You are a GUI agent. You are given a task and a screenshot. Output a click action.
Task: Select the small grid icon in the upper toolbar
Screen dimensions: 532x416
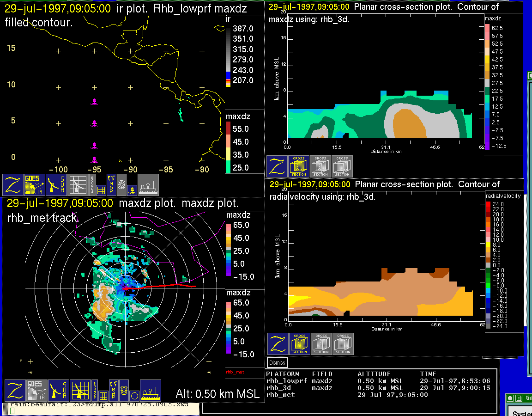[x=101, y=190]
